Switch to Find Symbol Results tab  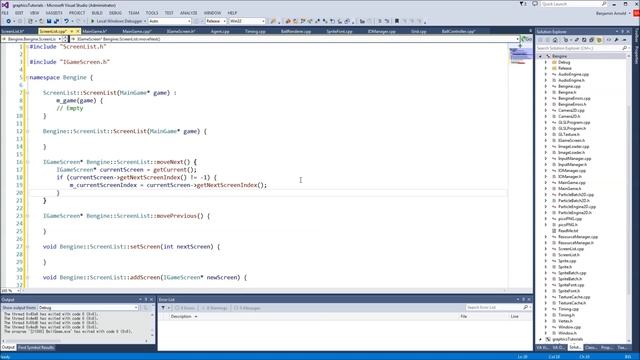pyautogui.click(x=36, y=348)
